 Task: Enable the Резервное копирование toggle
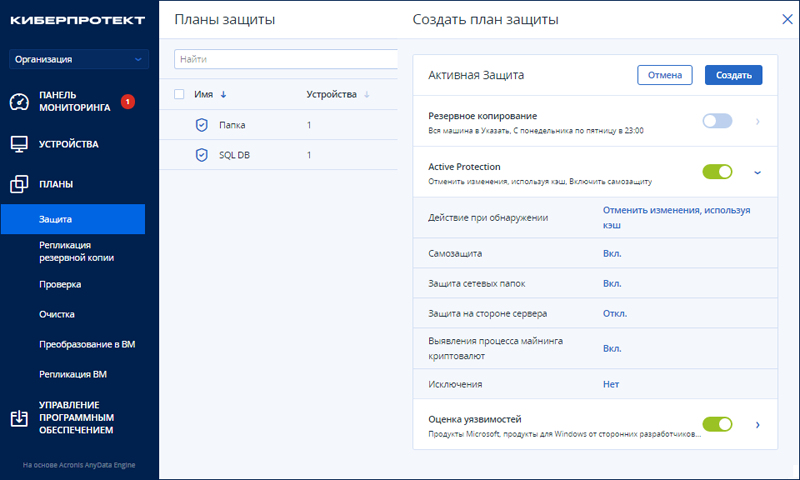(x=717, y=121)
